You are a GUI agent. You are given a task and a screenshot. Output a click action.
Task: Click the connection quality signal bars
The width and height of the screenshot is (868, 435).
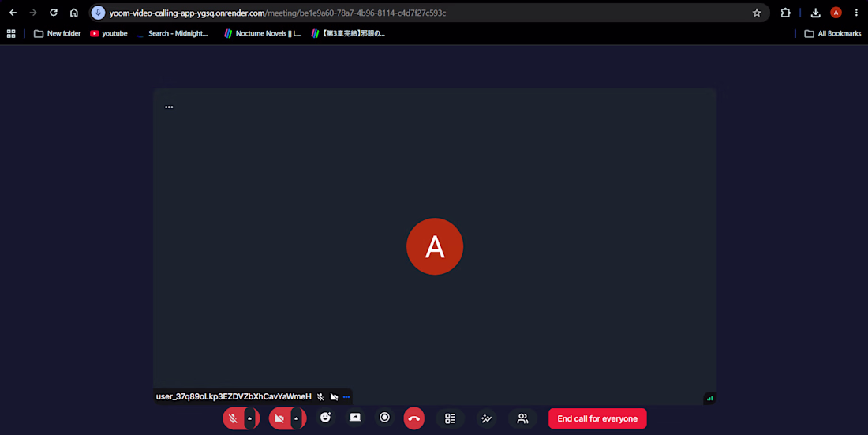709,398
